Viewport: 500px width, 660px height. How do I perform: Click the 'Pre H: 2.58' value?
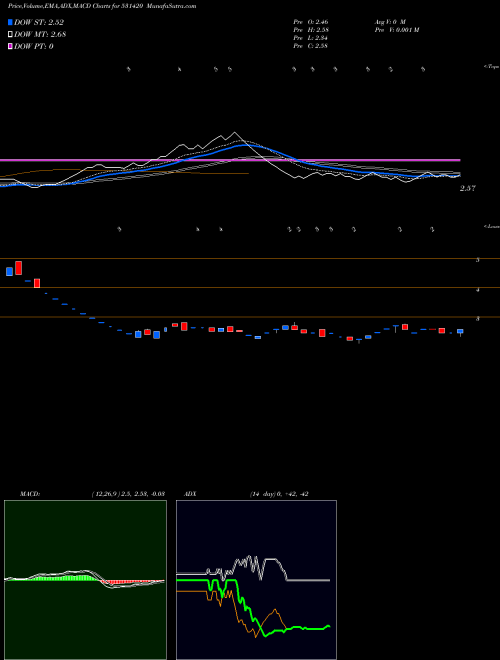tap(311, 30)
